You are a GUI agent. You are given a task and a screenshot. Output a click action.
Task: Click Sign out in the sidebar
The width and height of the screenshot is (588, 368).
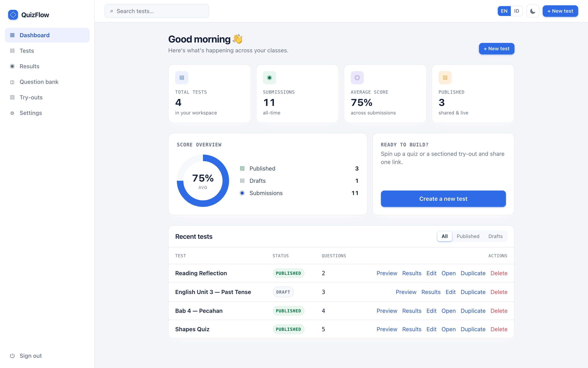47,356
